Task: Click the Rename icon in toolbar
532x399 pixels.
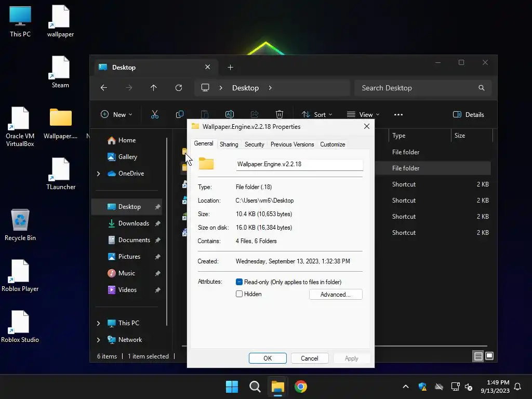Action: click(230, 115)
